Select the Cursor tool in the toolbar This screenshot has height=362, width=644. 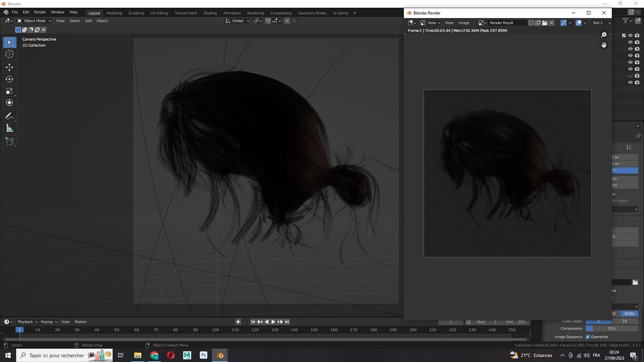pyautogui.click(x=9, y=54)
